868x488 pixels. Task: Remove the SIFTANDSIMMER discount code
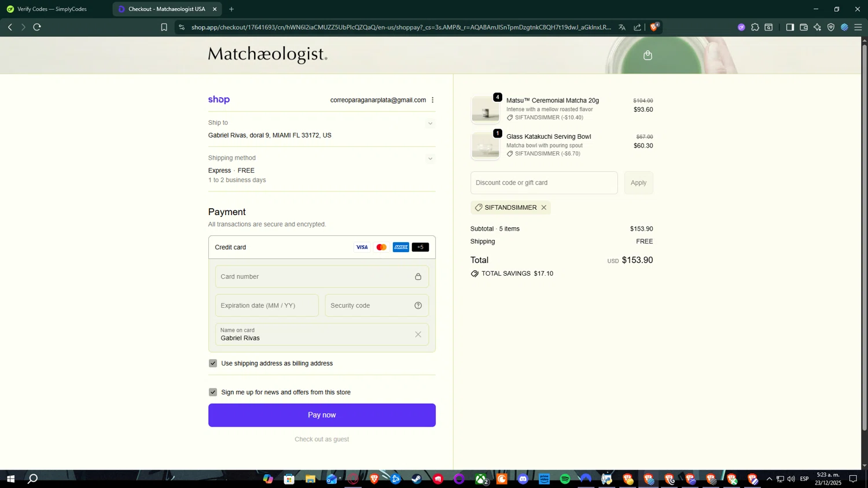coord(543,208)
